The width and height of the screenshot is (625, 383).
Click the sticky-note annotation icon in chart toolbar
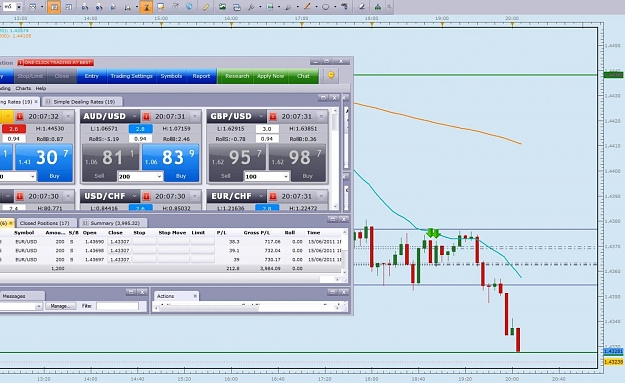tap(161, 7)
